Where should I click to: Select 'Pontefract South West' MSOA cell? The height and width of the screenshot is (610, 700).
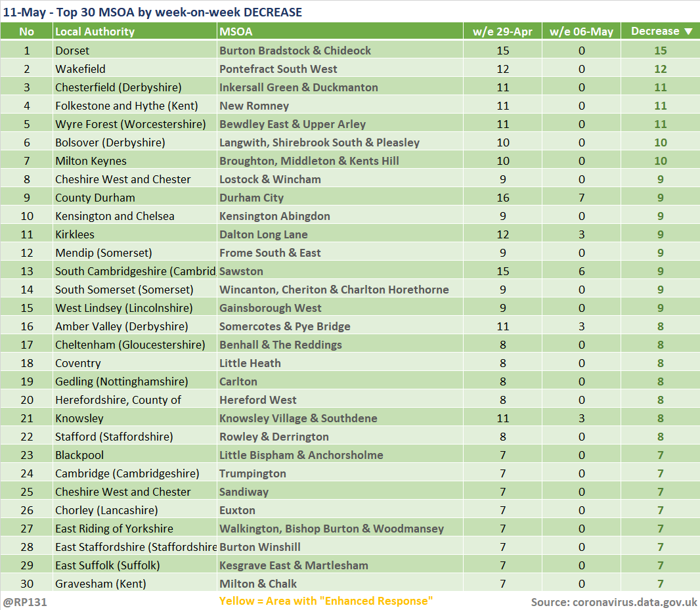339,69
